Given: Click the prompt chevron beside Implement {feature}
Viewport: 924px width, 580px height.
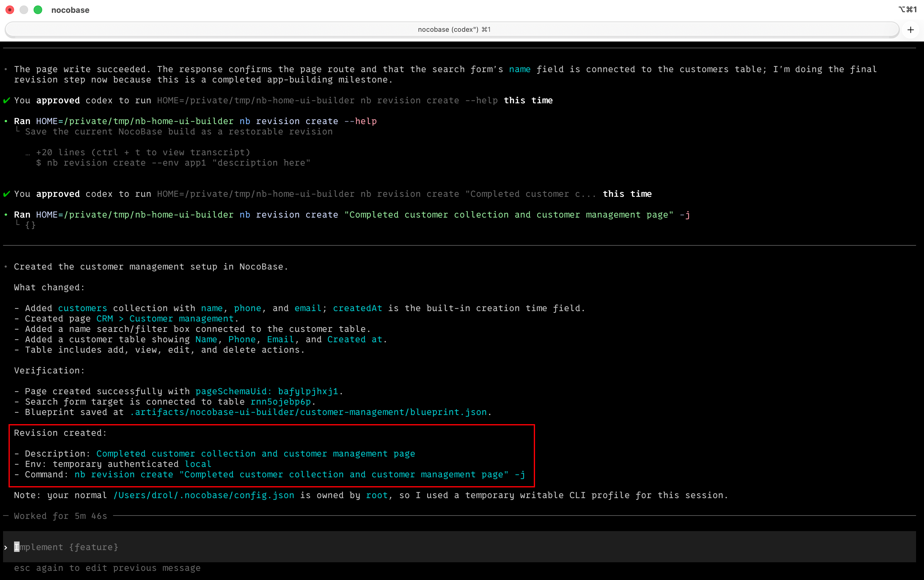Looking at the screenshot, I should pos(6,547).
